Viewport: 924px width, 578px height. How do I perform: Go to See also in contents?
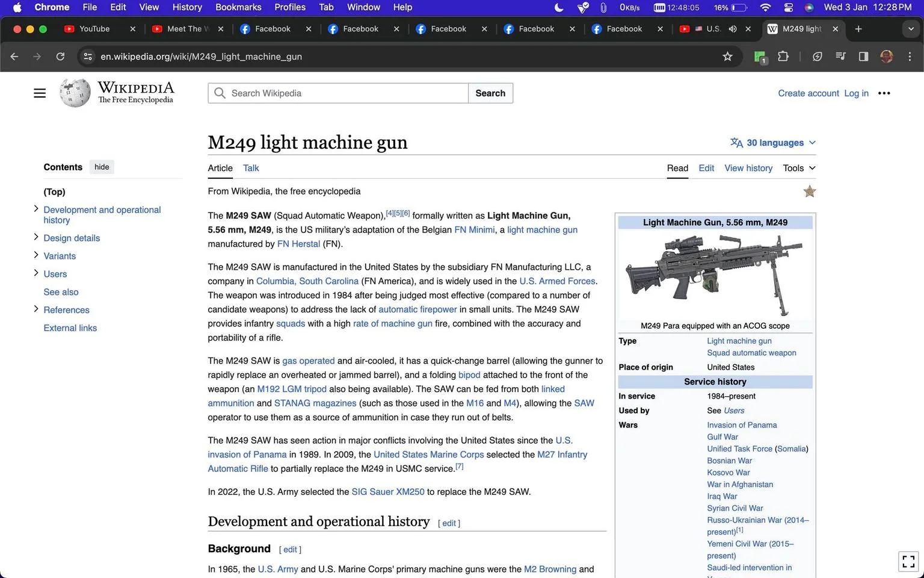point(61,292)
